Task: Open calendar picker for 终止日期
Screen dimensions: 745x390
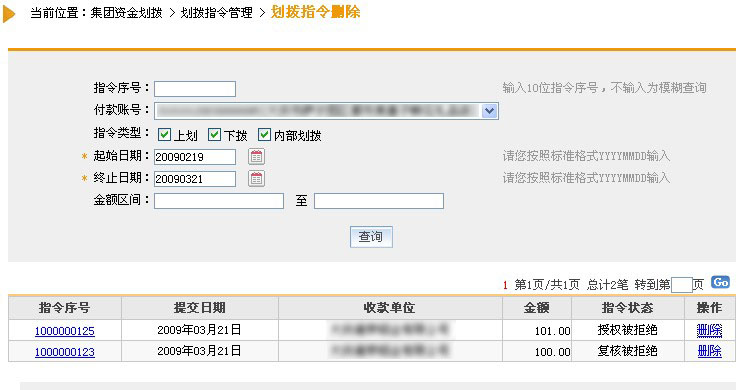Action: click(256, 179)
